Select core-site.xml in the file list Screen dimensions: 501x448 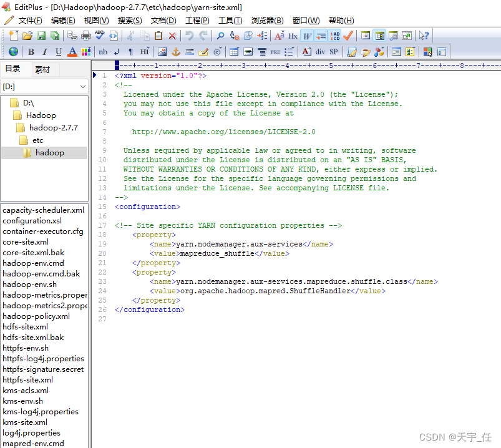(x=26, y=241)
